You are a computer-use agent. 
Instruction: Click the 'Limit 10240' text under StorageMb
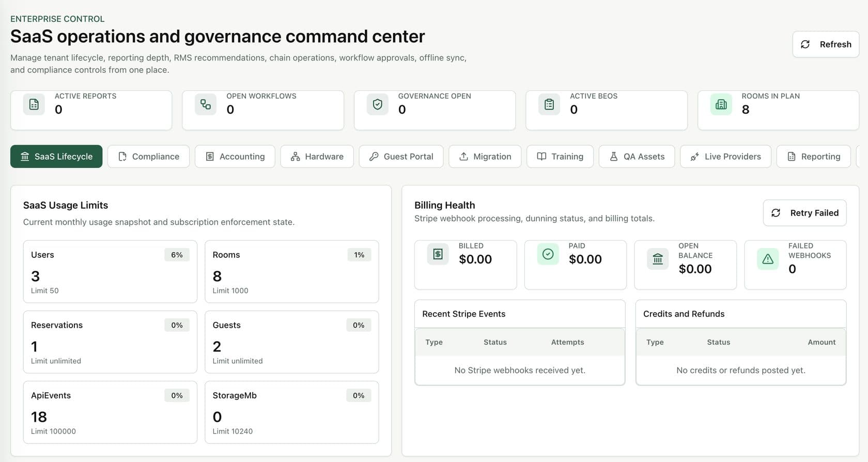233,431
